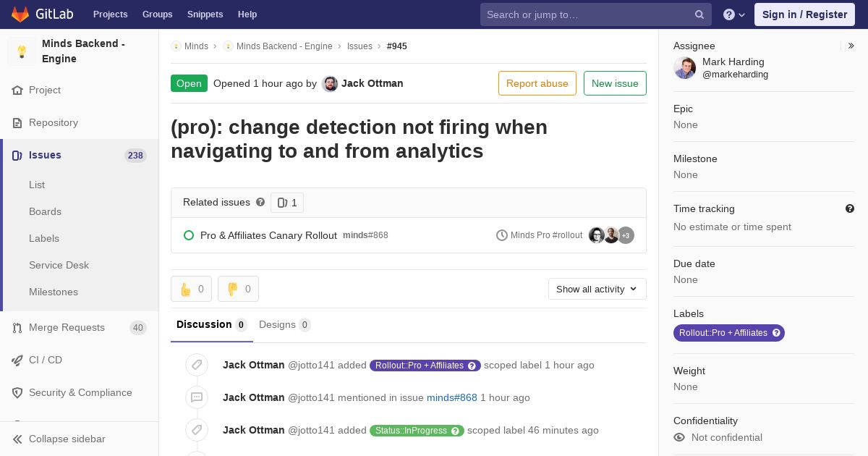
Task: Click the green Status::InProgress label badge
Action: click(x=417, y=431)
